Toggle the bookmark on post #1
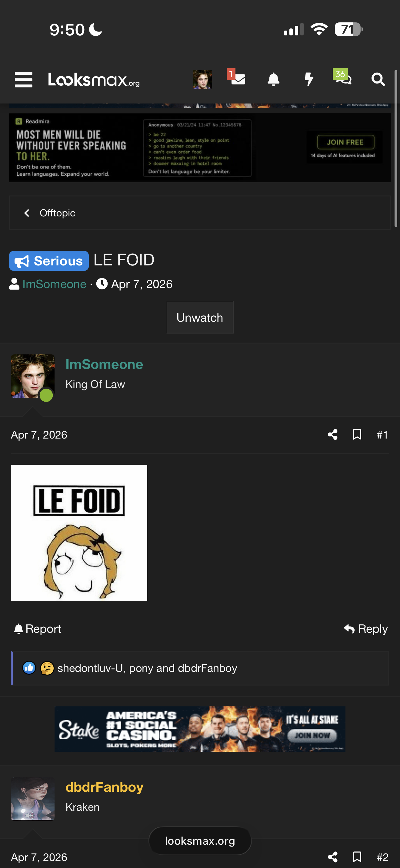Viewport: 400px width, 868px height. click(357, 435)
